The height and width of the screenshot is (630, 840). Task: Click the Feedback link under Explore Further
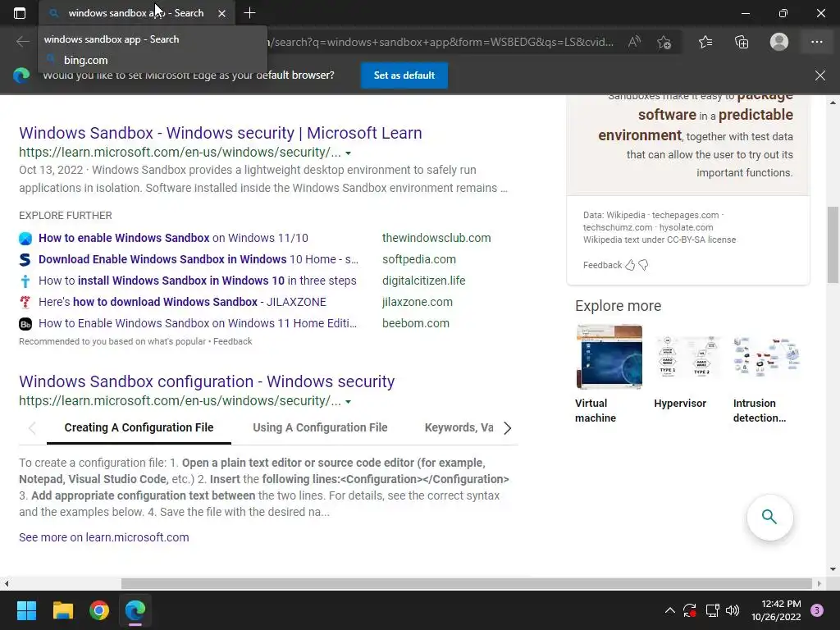click(x=232, y=341)
